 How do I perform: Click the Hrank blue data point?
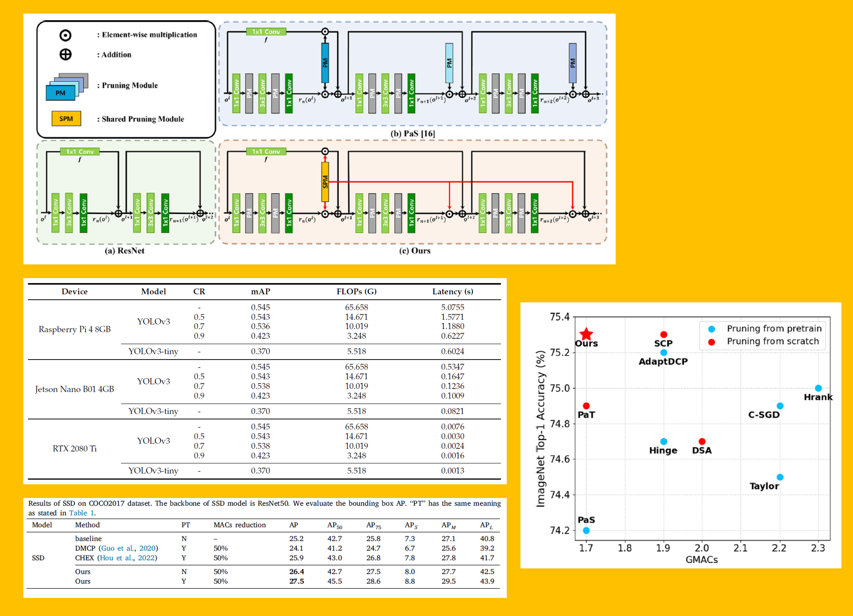click(x=818, y=388)
